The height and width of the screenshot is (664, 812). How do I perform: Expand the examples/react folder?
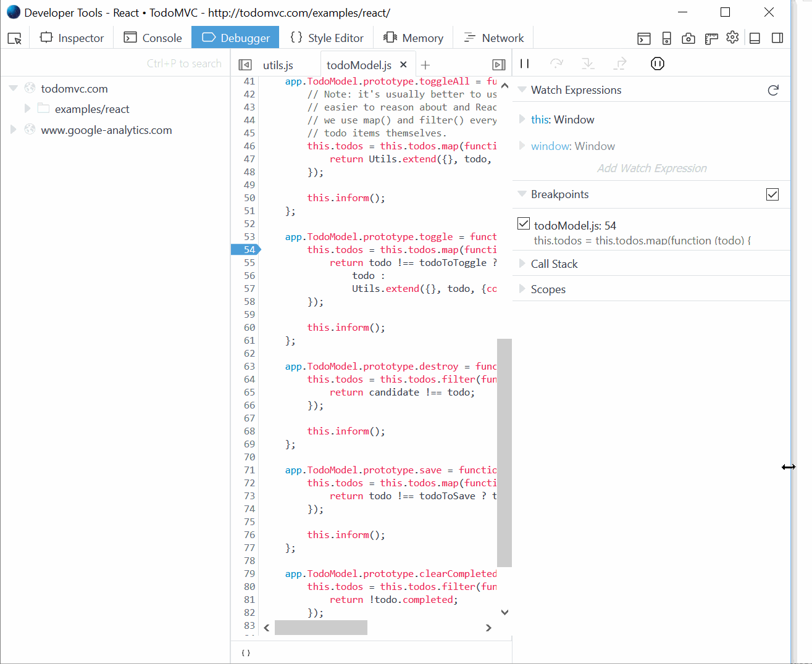(27, 109)
